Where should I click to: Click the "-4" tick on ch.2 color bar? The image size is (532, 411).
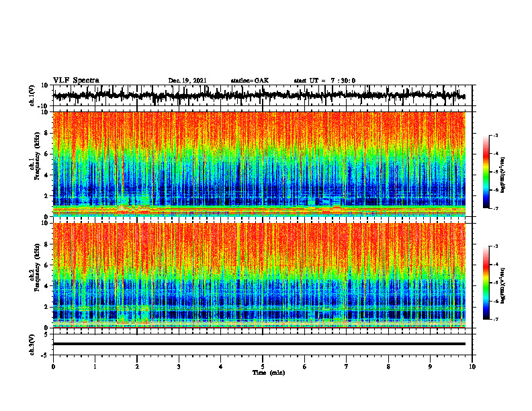tap(496, 265)
